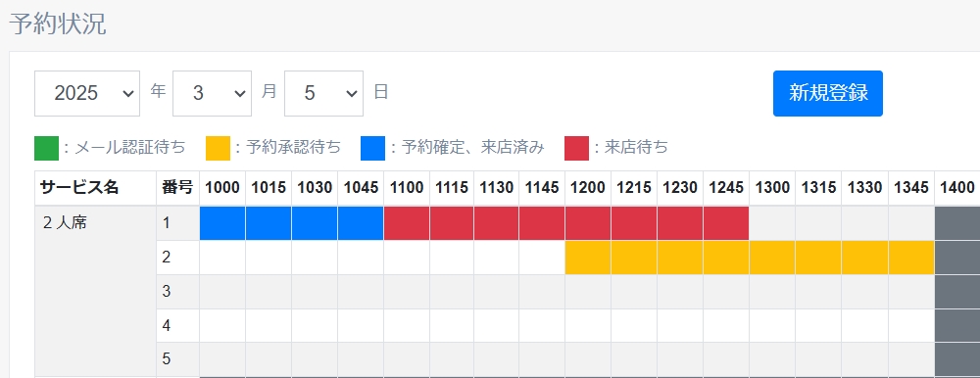Screen dimensions: 980x378
Task: Select red reservation cell at 1100 in seat 1
Action: (407, 223)
